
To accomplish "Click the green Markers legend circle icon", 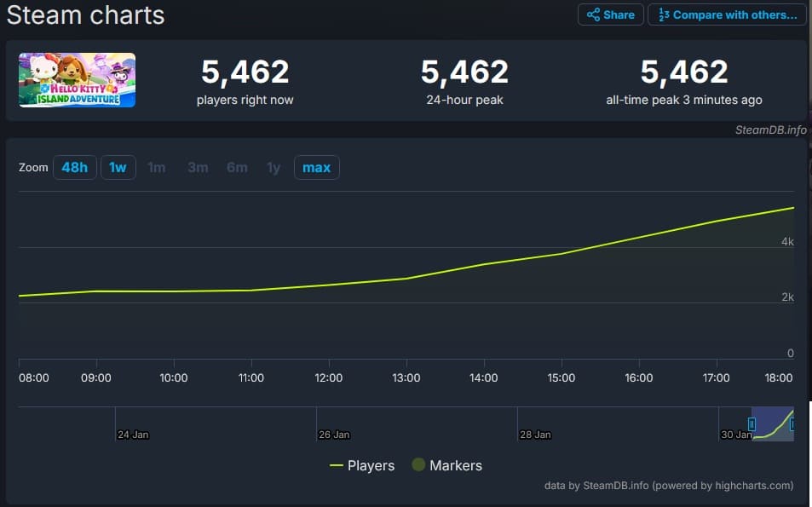I will 418,465.
